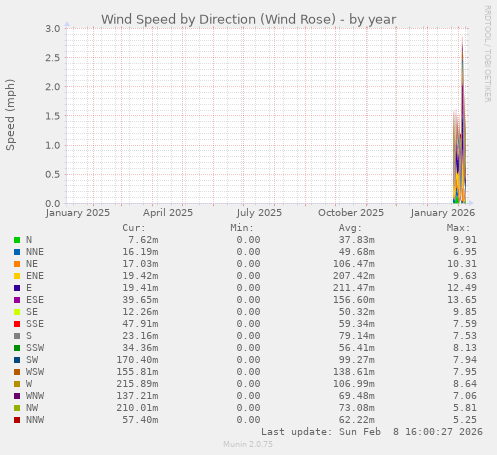Click the SSW green legend swatch

point(17,348)
